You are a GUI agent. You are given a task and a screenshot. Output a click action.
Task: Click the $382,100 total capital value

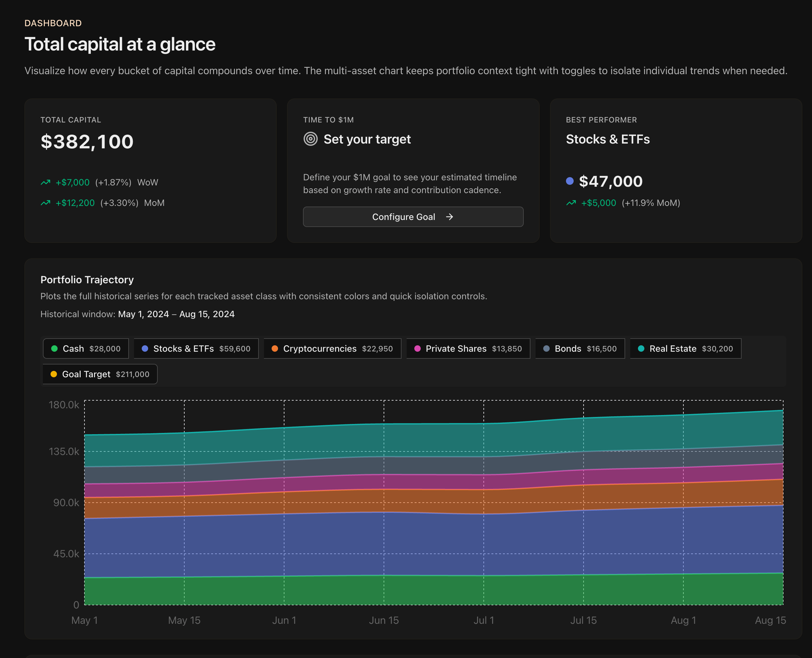click(87, 142)
